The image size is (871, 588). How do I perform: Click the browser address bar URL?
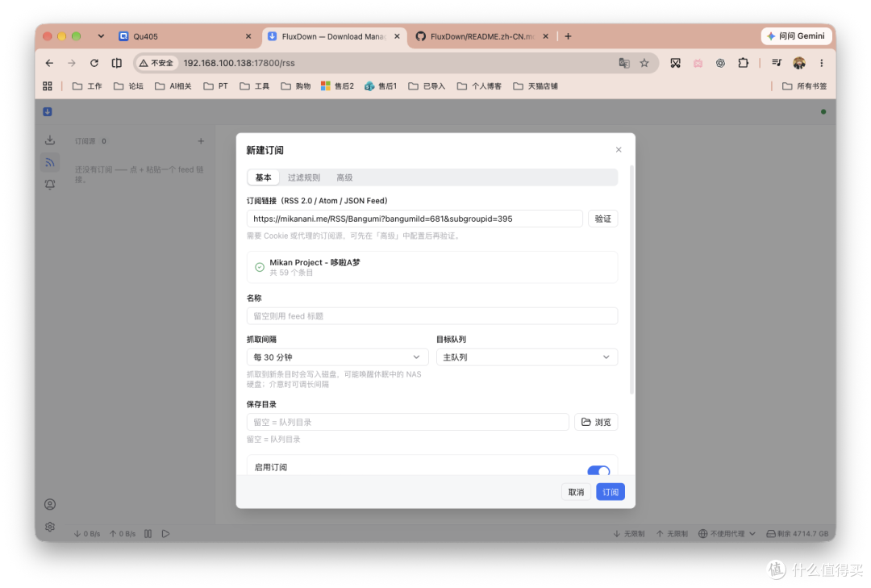tap(239, 63)
